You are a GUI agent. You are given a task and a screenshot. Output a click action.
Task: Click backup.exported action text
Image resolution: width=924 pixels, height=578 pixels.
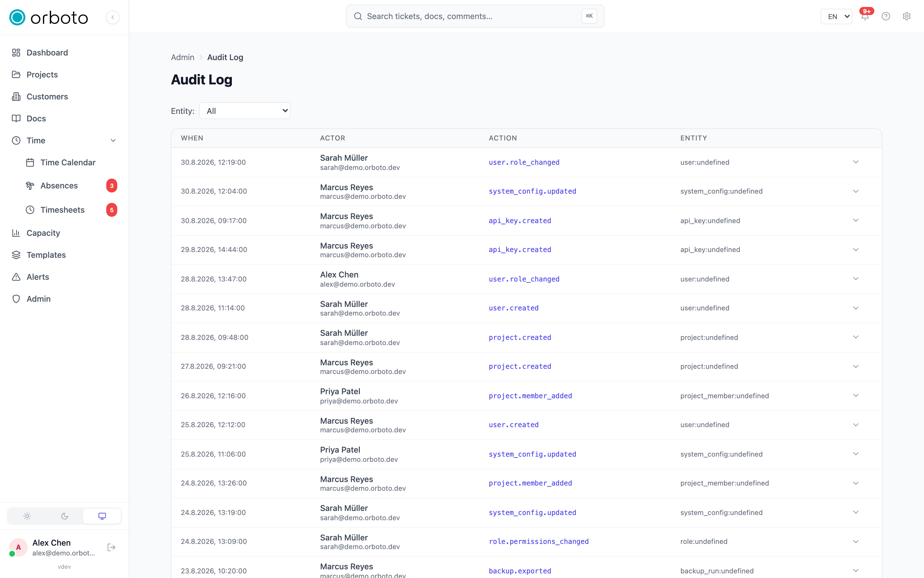click(x=520, y=571)
